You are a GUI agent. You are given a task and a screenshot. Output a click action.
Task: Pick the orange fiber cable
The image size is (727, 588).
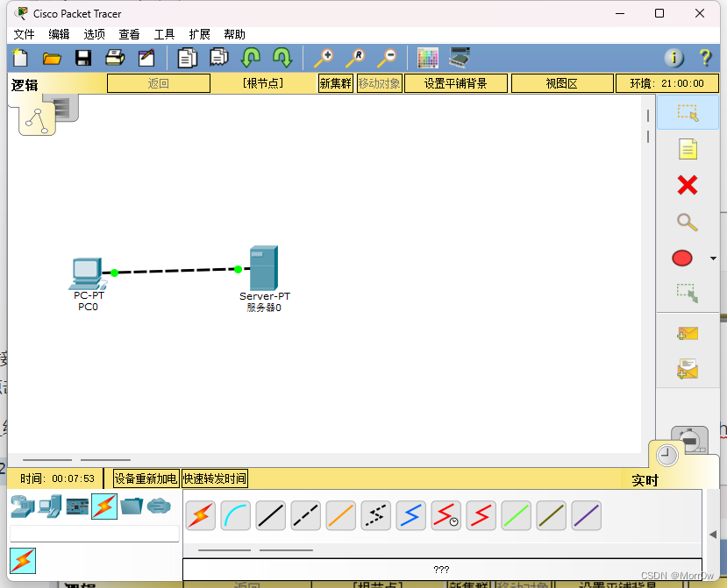[x=341, y=515]
